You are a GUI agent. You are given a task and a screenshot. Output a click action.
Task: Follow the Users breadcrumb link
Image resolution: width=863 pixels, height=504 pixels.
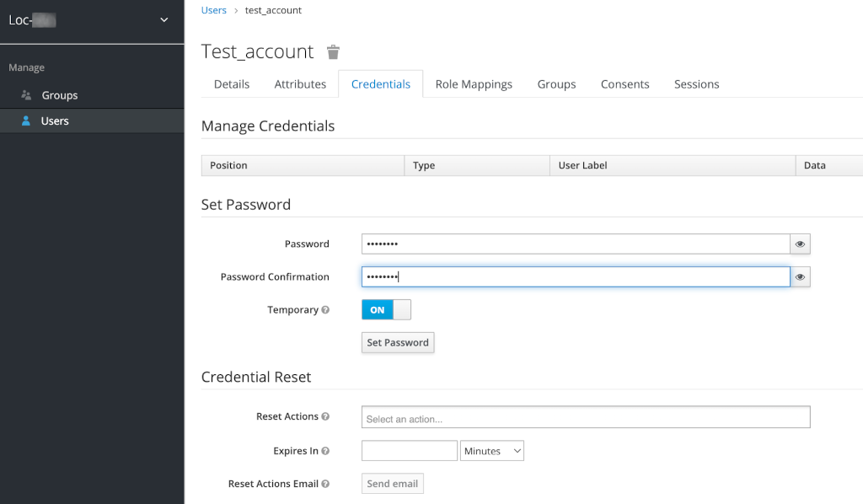214,10
